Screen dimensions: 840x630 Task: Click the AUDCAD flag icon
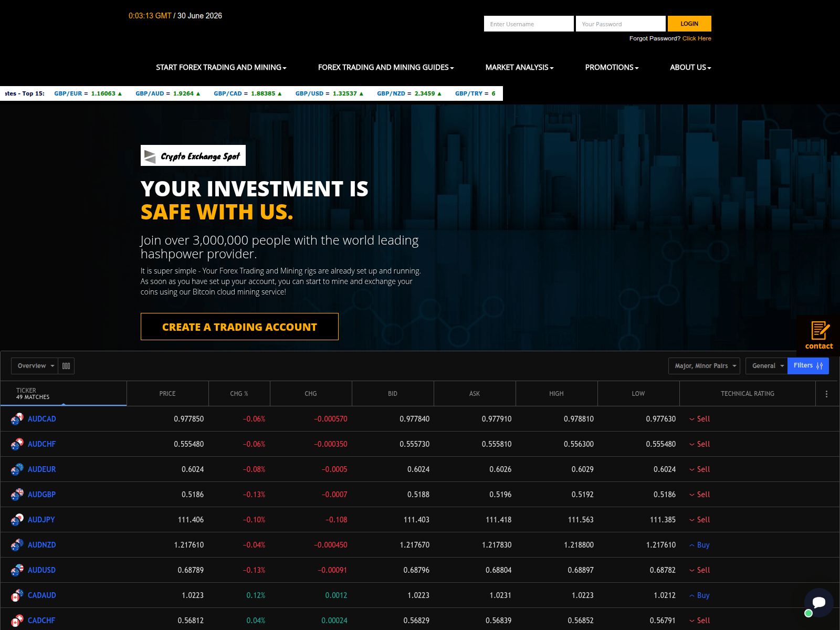(17, 419)
